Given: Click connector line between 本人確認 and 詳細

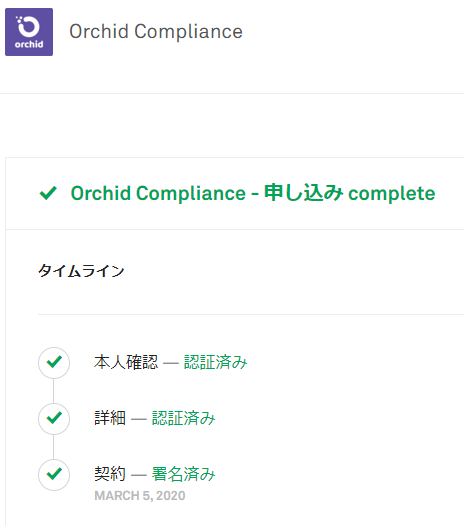Looking at the screenshot, I should [54, 391].
